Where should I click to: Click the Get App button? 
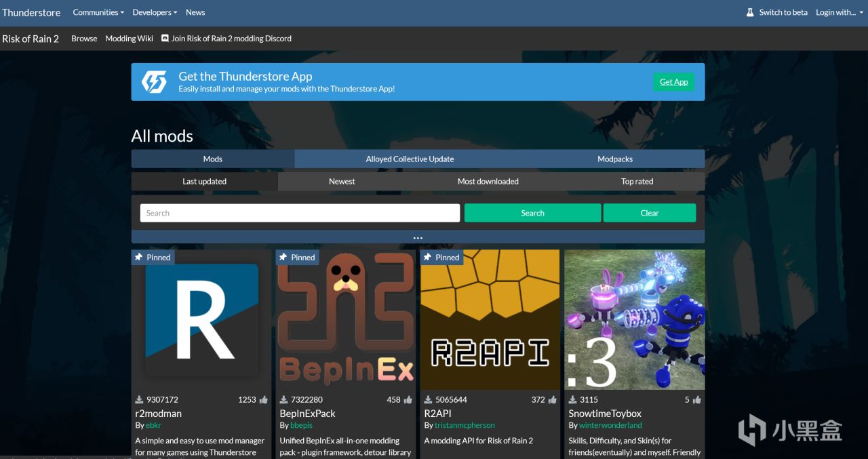(674, 82)
